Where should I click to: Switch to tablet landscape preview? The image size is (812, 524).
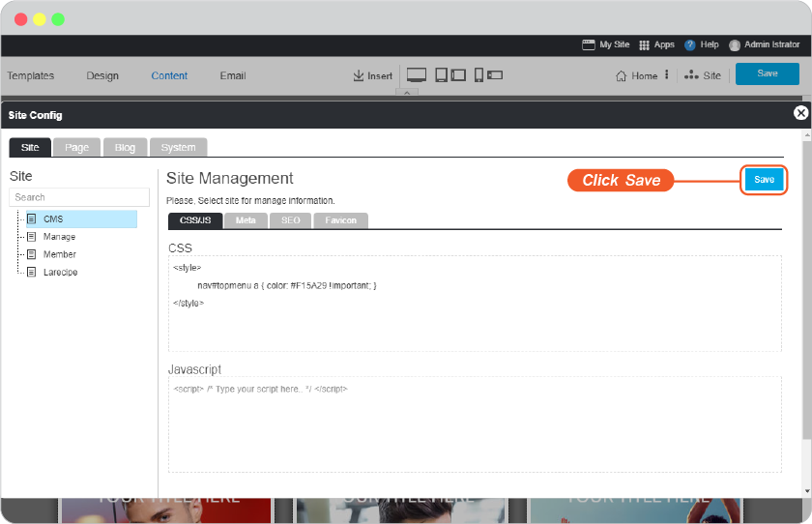tap(458, 75)
